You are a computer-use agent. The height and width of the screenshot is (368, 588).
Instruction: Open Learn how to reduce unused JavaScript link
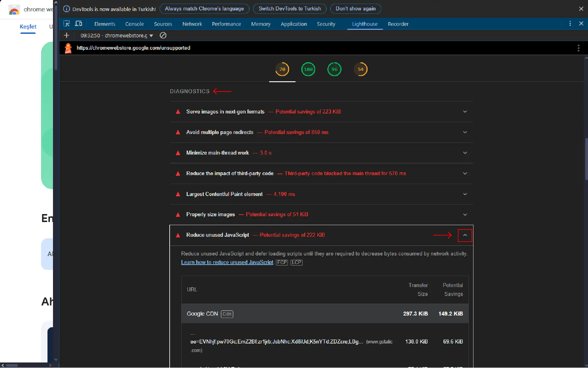point(227,263)
